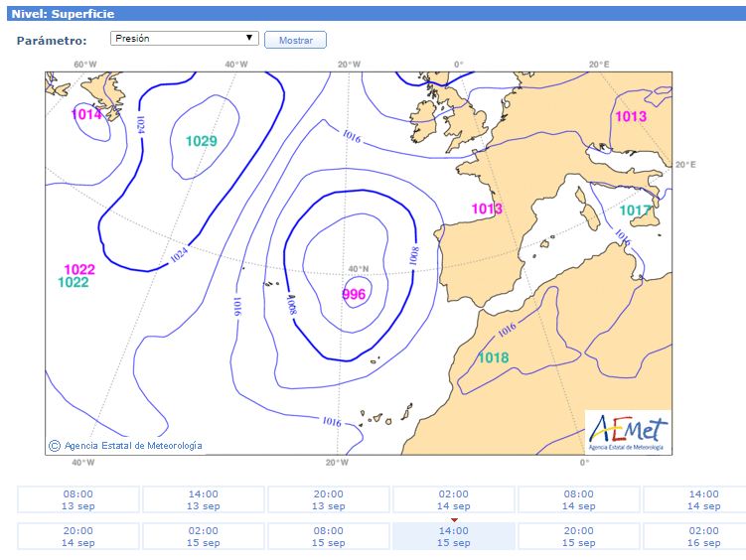Select the 20:00 15 sep time slot

[578, 536]
